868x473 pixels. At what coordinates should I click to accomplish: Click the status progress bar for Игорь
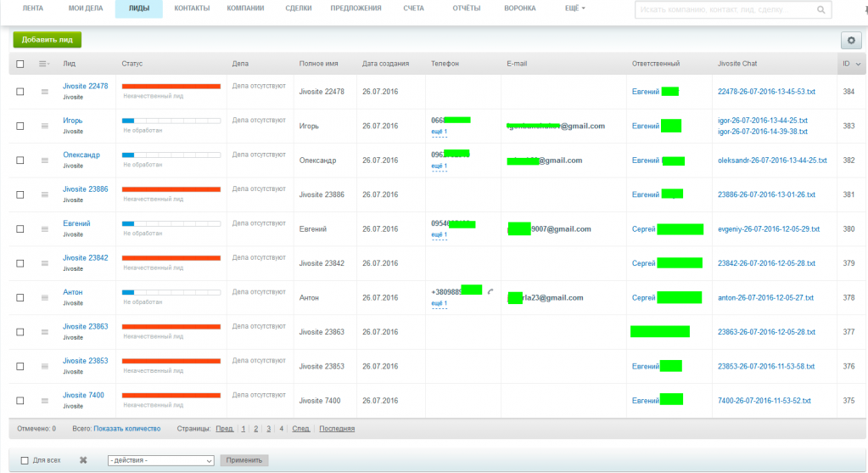coord(171,121)
